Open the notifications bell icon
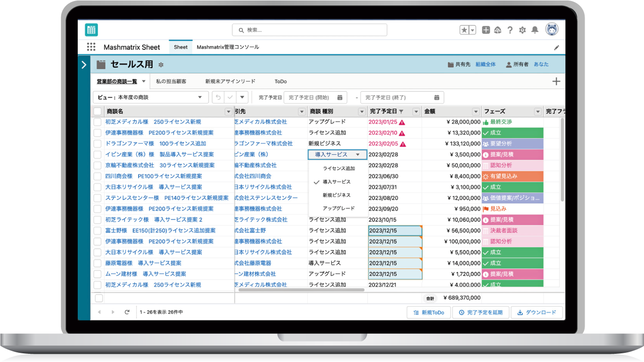The width and height of the screenshot is (644, 362). coord(535,29)
